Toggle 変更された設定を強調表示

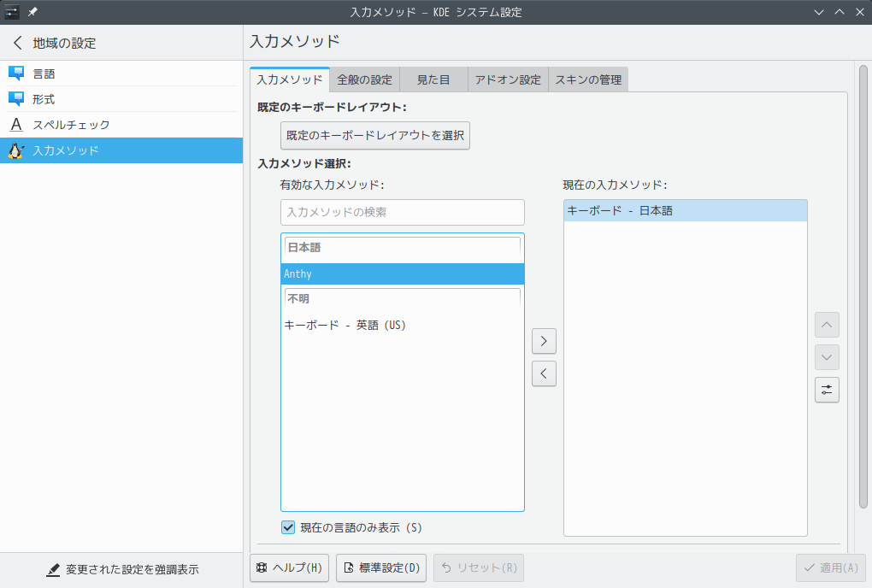121,570
